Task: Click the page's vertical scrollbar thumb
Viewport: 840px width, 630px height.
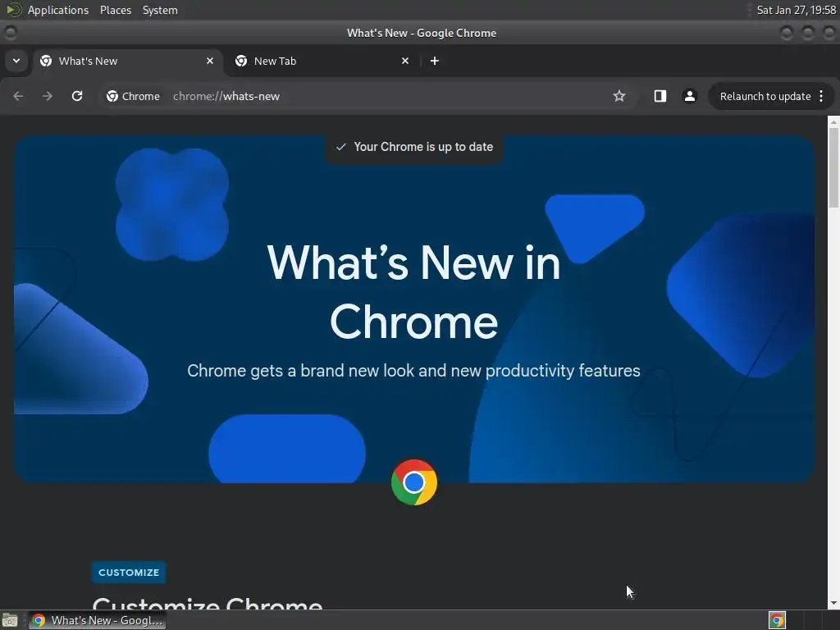Action: click(x=833, y=166)
